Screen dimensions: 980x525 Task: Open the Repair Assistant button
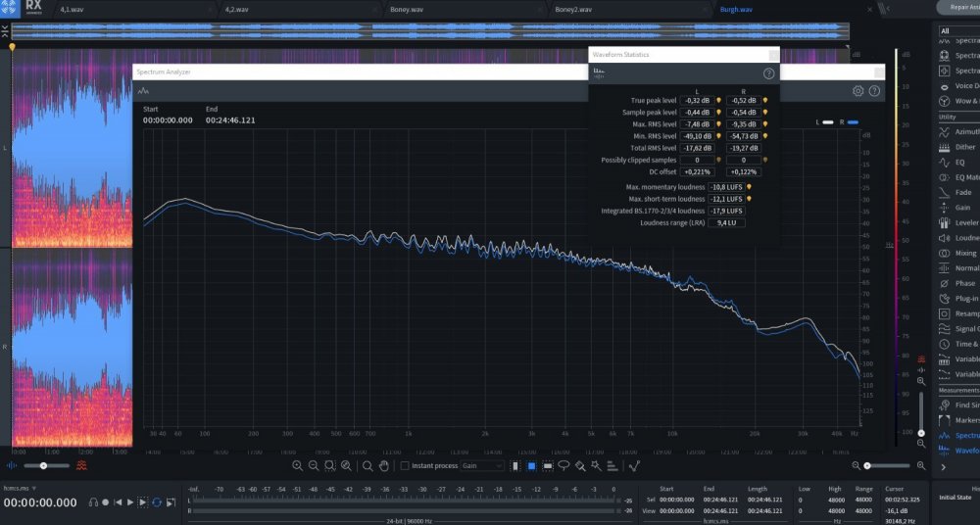pyautogui.click(x=959, y=8)
